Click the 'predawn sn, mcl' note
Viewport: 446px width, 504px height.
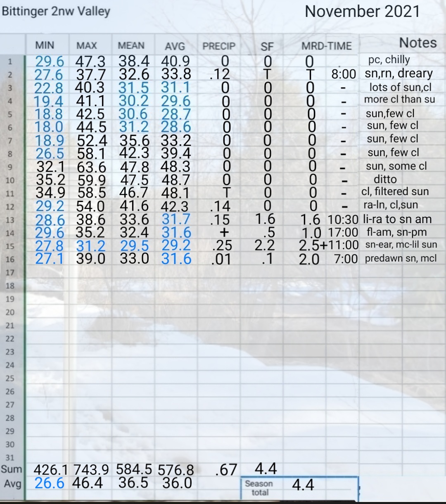pos(401,259)
